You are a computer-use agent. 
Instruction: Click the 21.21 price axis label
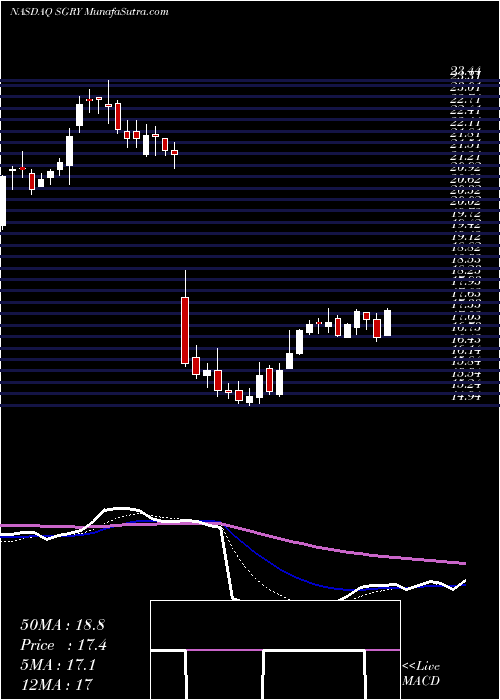tap(465, 157)
